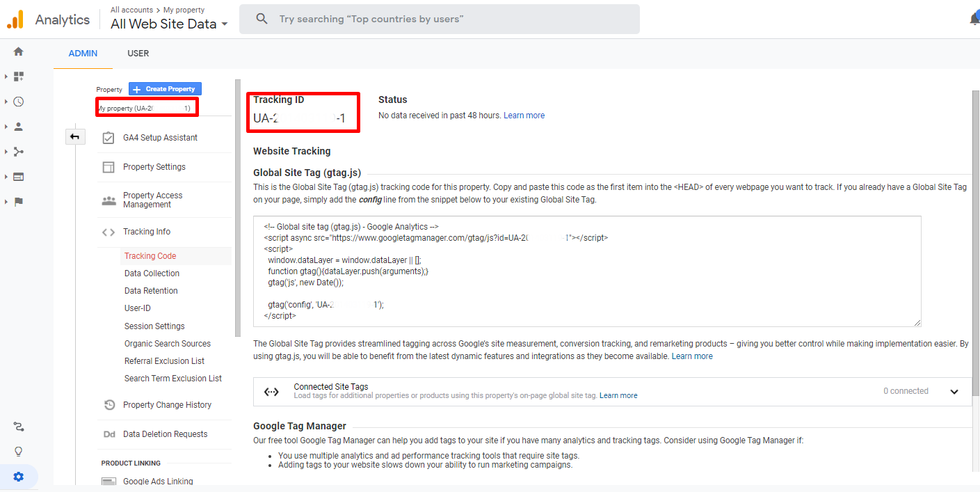Open the My property selector dropdown
This screenshot has width=980, height=492.
(147, 108)
